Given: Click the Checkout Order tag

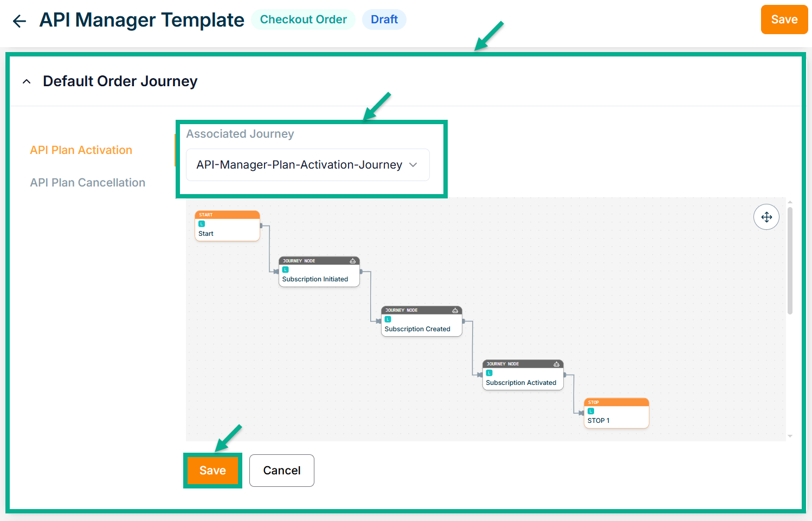Looking at the screenshot, I should [303, 20].
